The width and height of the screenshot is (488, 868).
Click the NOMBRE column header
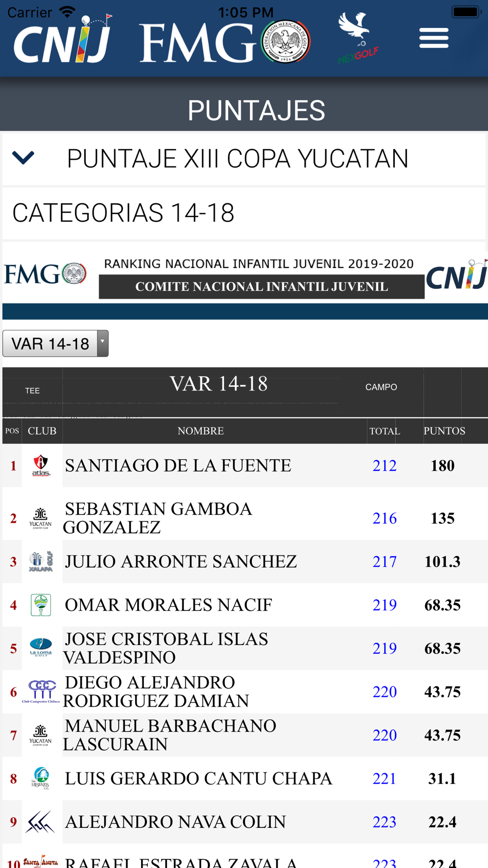(x=201, y=431)
